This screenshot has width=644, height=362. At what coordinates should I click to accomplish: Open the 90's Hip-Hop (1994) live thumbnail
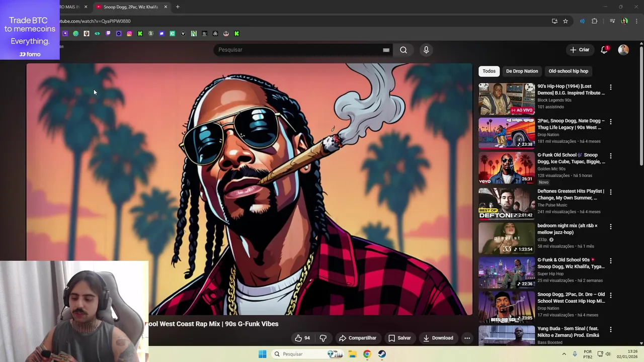(x=507, y=99)
